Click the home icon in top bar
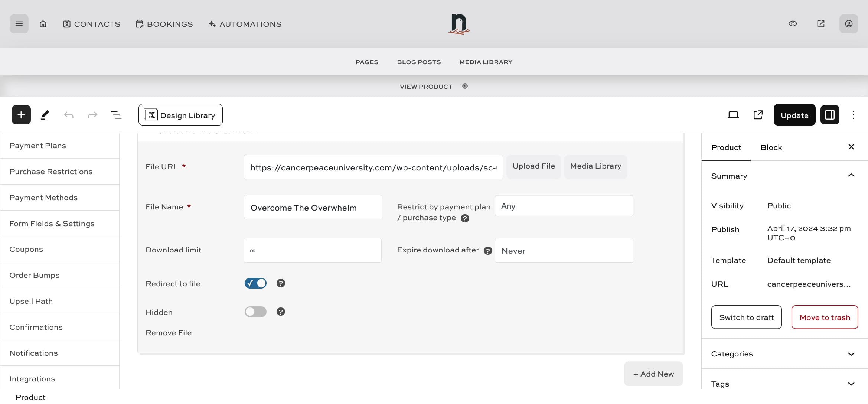868x404 pixels. click(43, 24)
